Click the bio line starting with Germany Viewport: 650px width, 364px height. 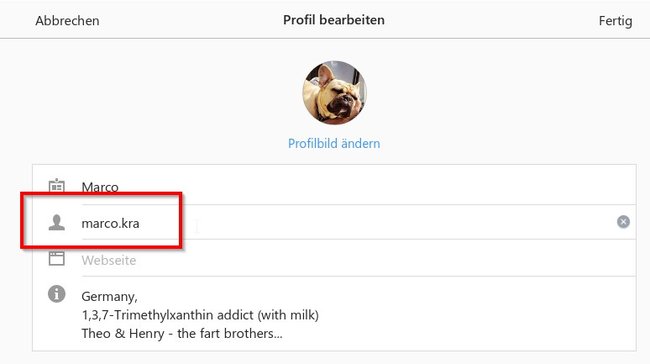point(109,296)
